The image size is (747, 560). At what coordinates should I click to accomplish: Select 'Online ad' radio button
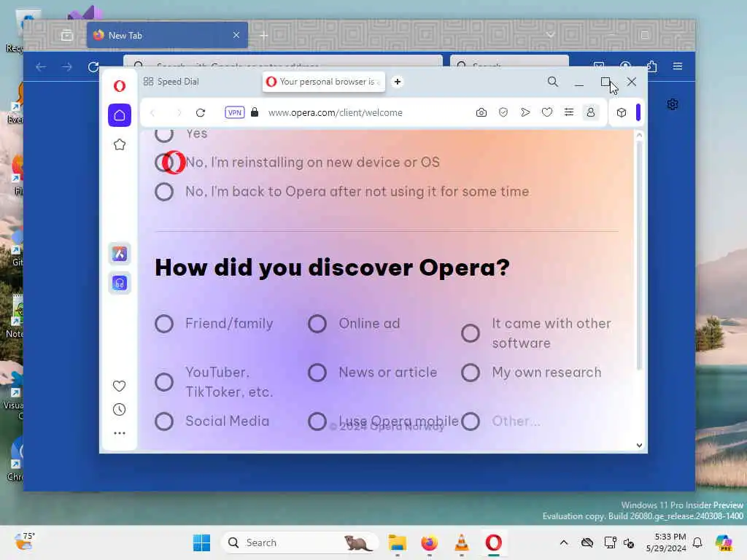coord(317,324)
